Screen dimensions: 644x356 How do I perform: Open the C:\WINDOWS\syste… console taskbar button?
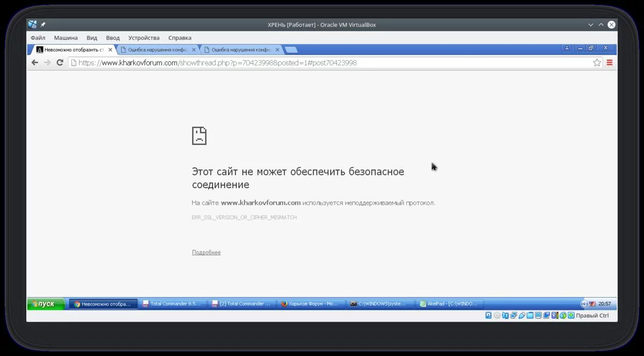coord(380,304)
